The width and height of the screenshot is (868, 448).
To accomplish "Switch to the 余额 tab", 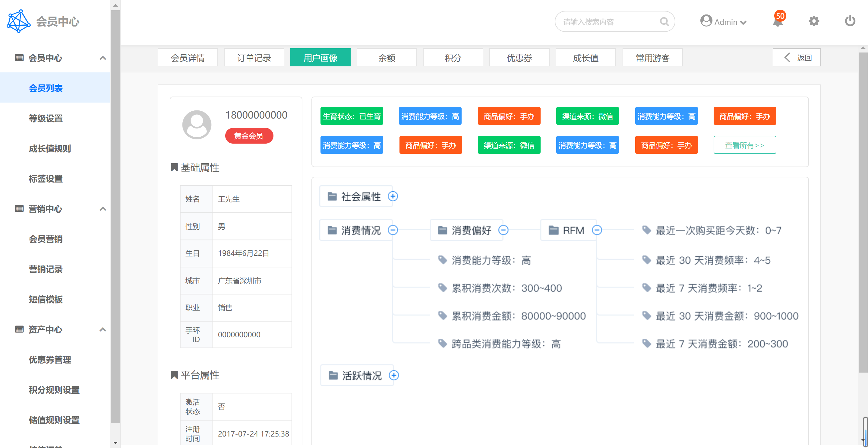I will 387,58.
